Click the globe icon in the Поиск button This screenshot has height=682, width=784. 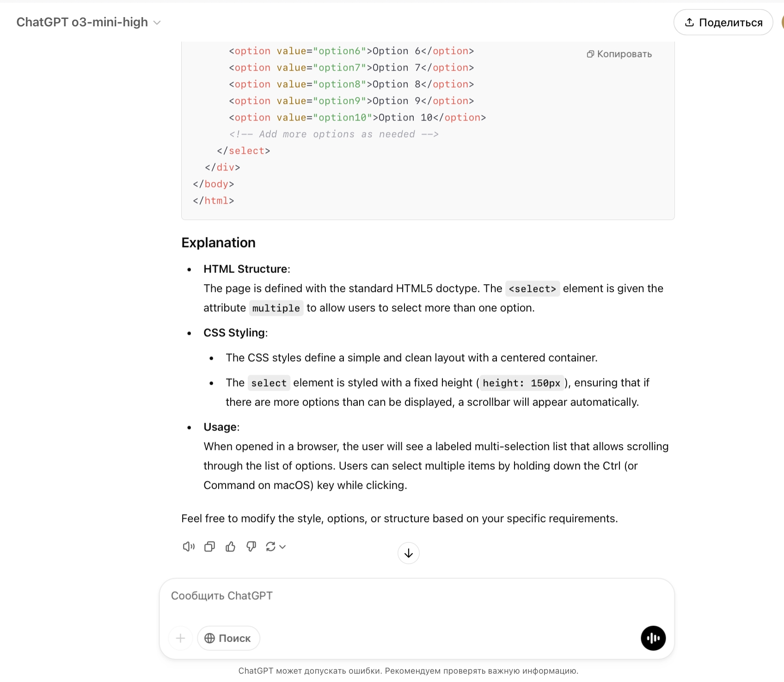click(209, 638)
